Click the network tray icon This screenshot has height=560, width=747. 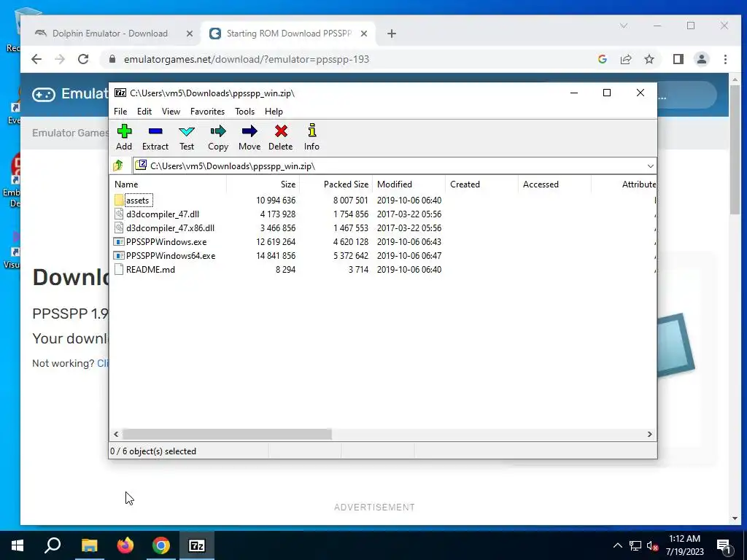(x=635, y=545)
